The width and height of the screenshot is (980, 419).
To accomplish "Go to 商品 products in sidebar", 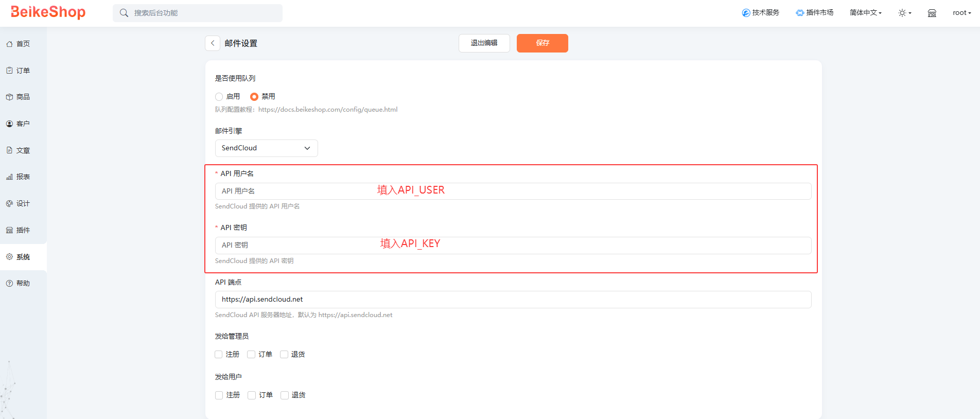I will point(23,97).
